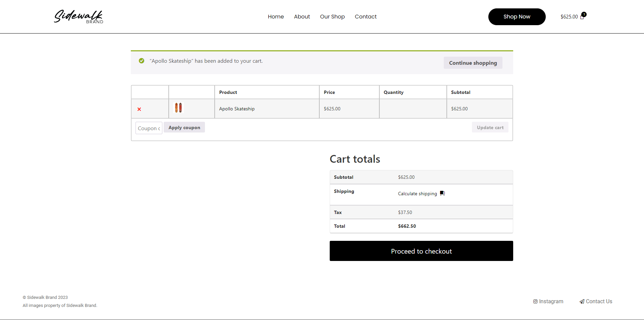Apply the coupon code
The image size is (644, 320).
click(184, 127)
